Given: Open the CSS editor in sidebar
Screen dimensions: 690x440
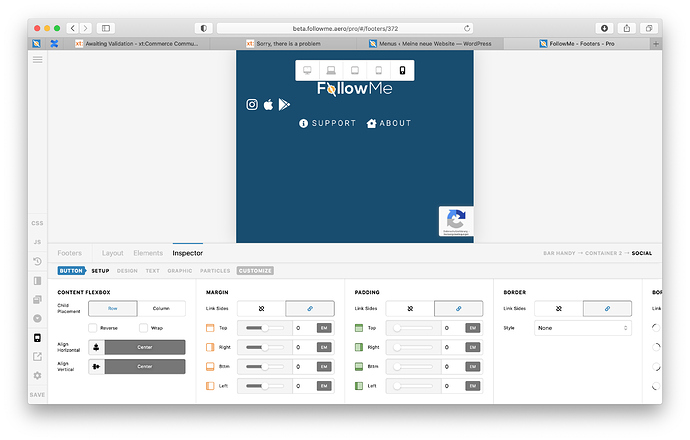Looking at the screenshot, I should 37,223.
